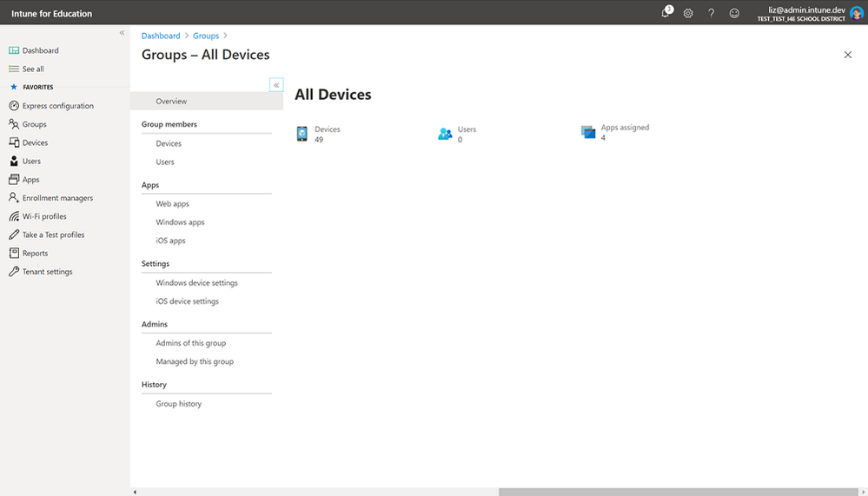Click the See all label in sidebar
The width and height of the screenshot is (868, 496).
[x=33, y=69]
